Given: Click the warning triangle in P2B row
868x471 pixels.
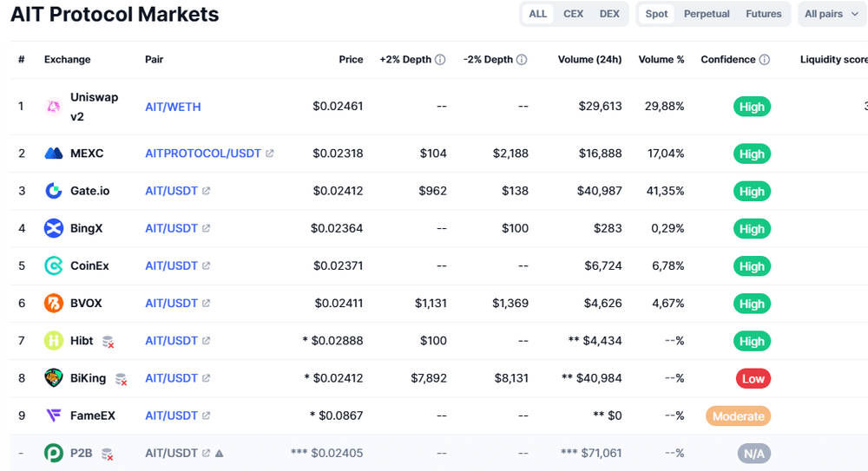Looking at the screenshot, I should (x=220, y=454).
